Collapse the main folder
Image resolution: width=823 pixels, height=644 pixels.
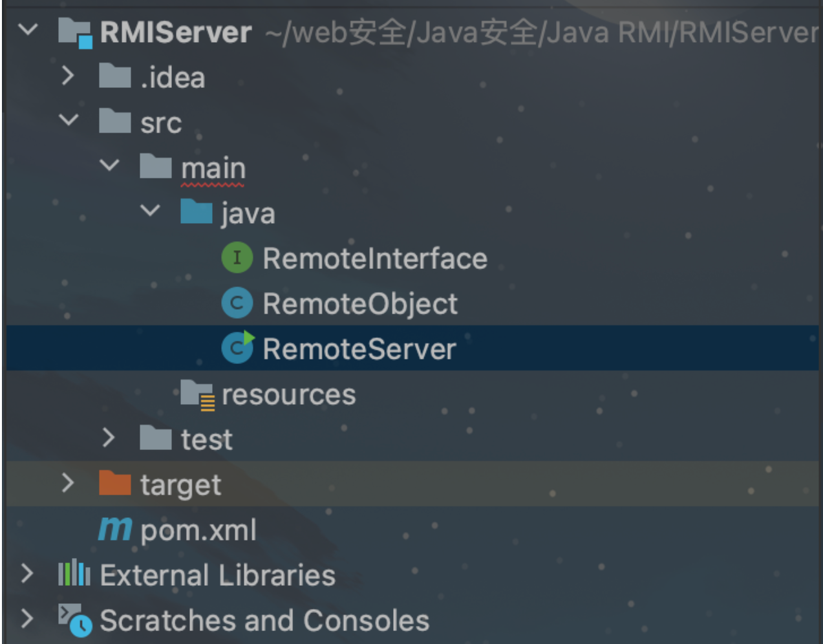[109, 167]
